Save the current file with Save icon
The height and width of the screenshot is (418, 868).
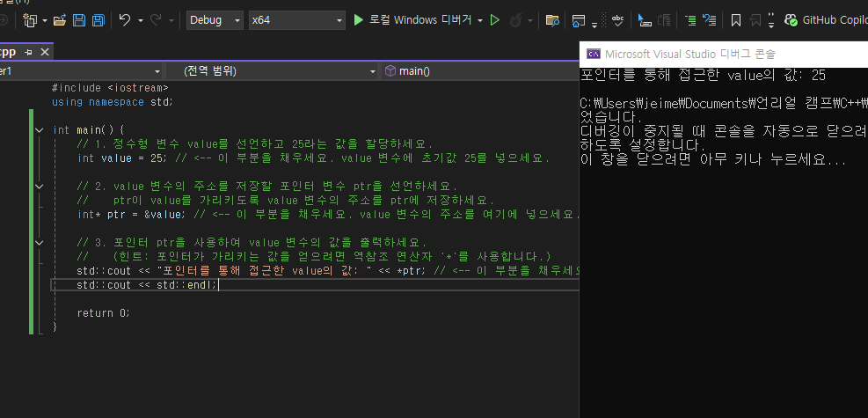click(x=79, y=20)
